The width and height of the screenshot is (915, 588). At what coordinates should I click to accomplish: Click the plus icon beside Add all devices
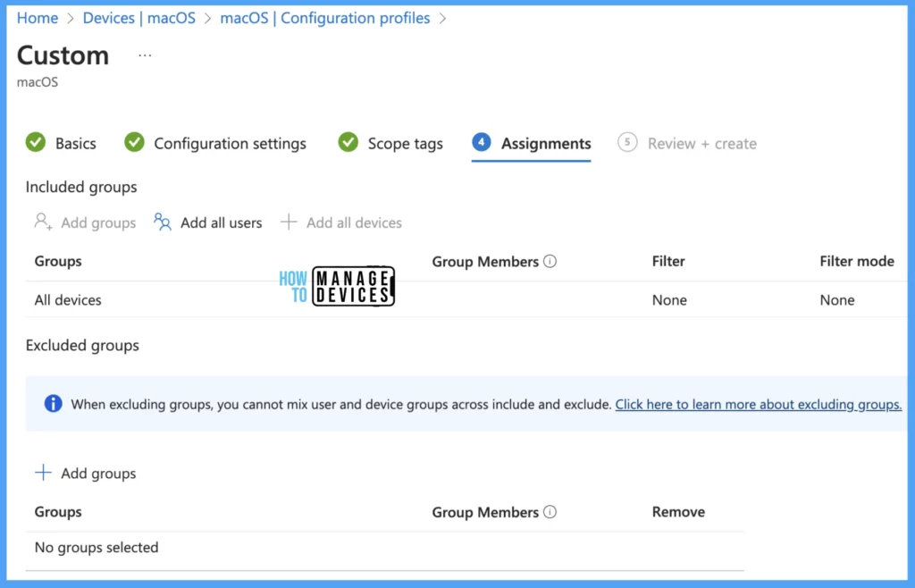289,222
